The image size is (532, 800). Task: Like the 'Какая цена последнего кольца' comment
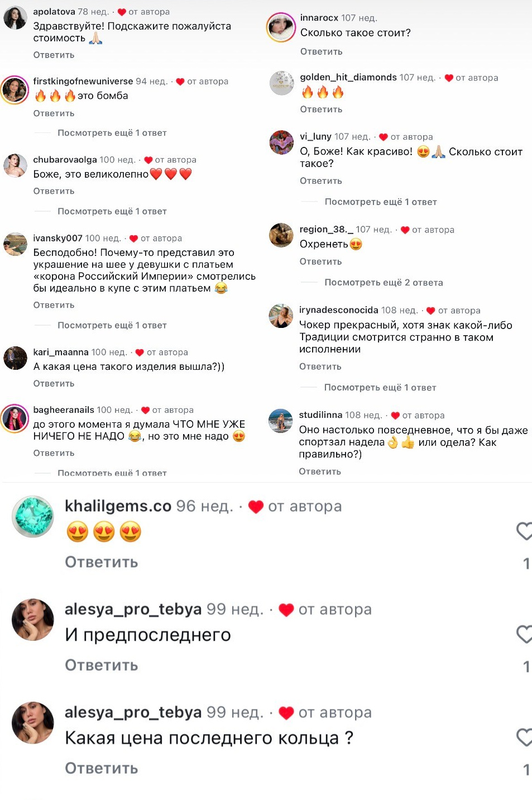tap(524, 737)
